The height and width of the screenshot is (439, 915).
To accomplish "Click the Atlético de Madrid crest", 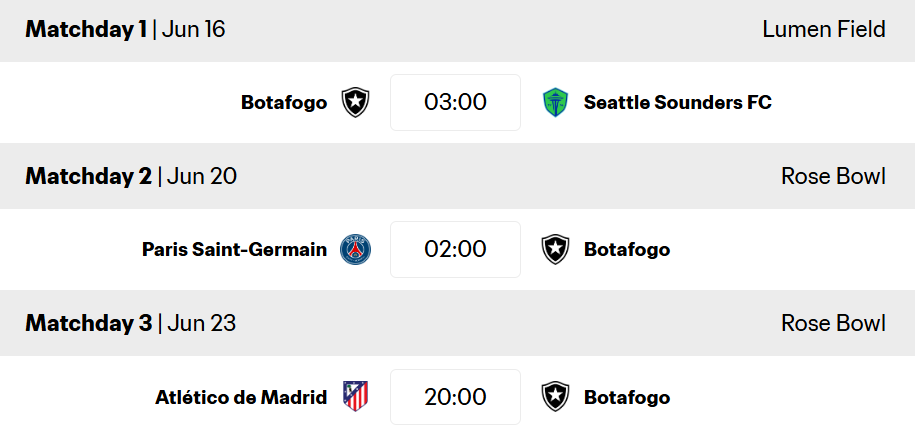I will tap(355, 397).
